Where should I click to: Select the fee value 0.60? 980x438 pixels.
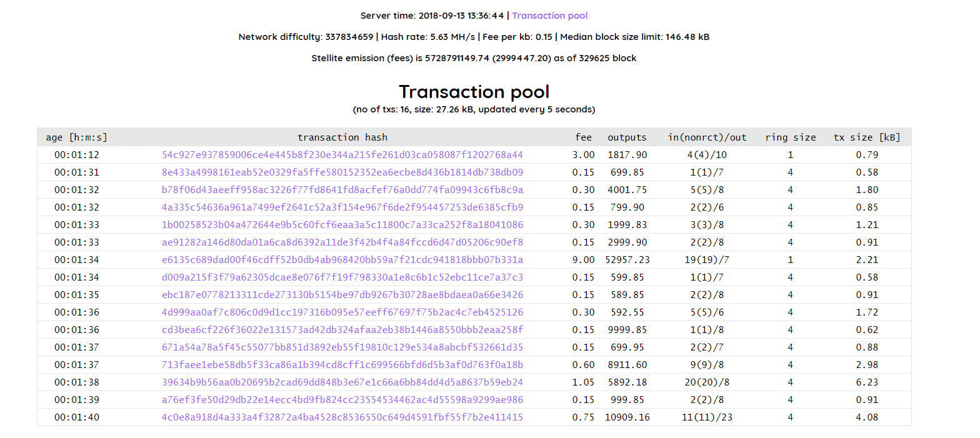(583, 365)
